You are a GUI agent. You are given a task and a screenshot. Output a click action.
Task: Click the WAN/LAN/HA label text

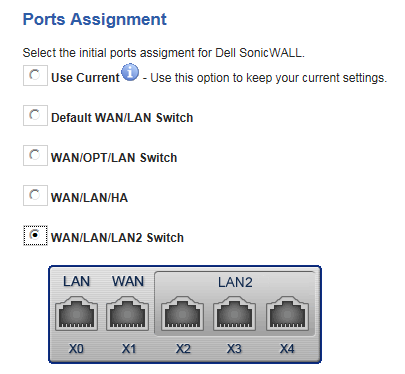point(89,198)
